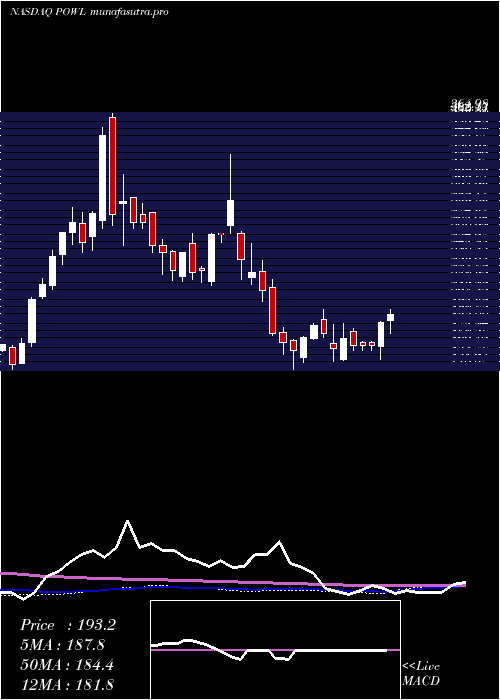
Task: Click the 5MA : 187.8 label
Action: point(63,645)
